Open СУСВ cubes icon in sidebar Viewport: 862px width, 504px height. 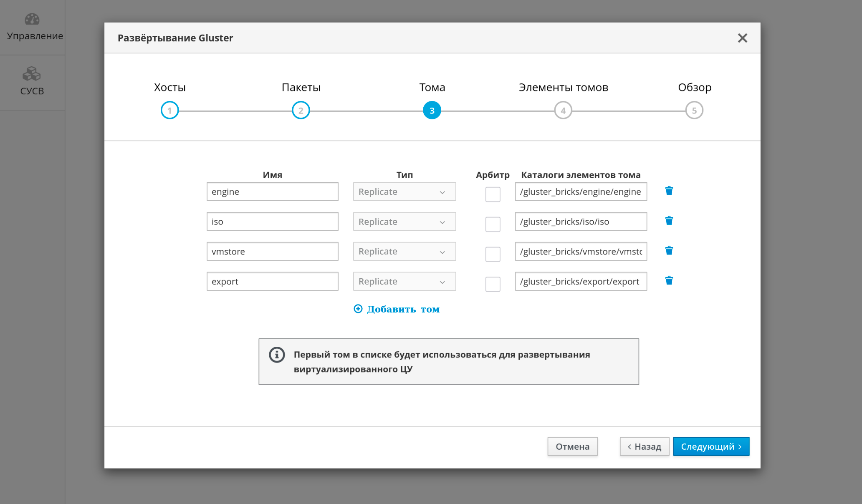click(32, 74)
